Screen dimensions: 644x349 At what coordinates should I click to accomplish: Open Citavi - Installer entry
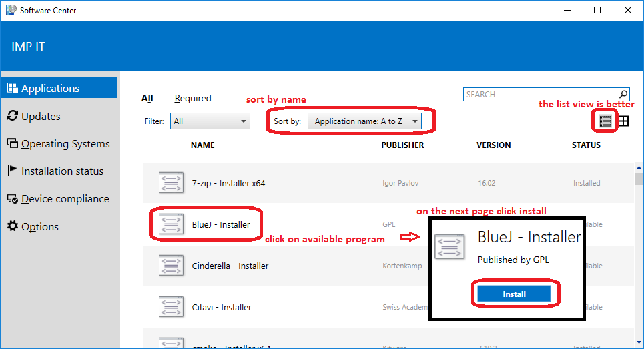pyautogui.click(x=222, y=308)
